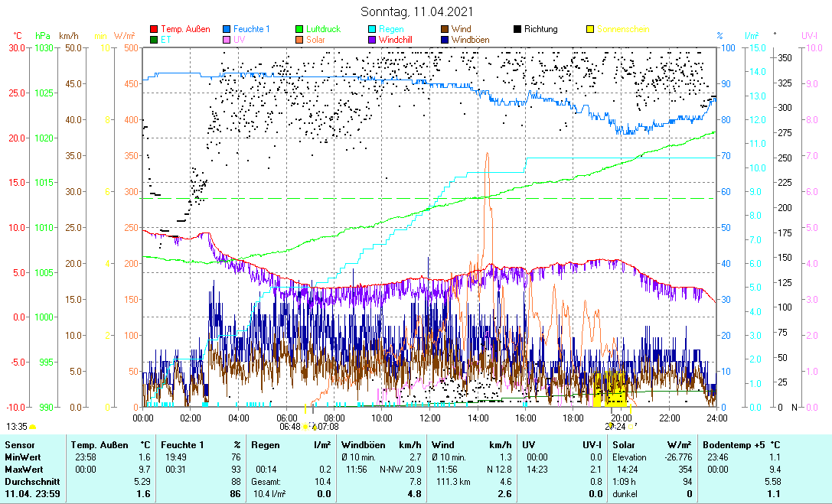Click the orange Solar legend label
This screenshot has height=504, width=832.
[x=315, y=39]
